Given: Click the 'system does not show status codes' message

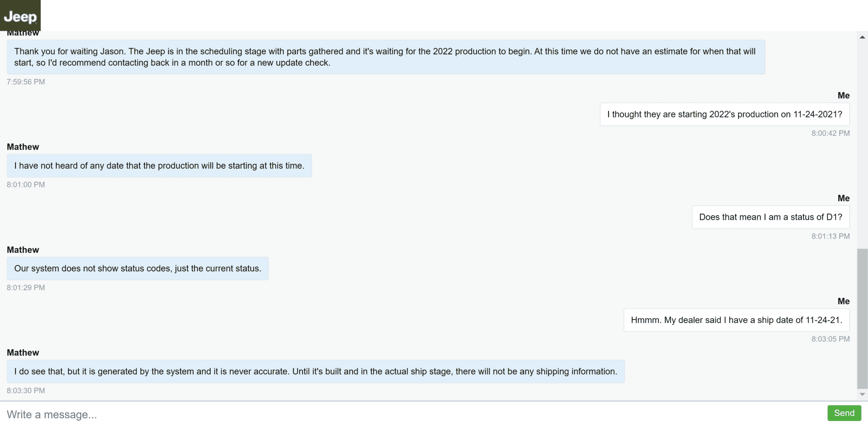Looking at the screenshot, I should click(x=138, y=268).
